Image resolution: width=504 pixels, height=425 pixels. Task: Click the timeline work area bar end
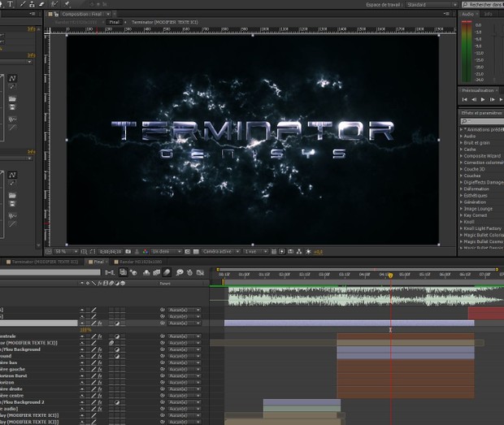click(x=497, y=270)
